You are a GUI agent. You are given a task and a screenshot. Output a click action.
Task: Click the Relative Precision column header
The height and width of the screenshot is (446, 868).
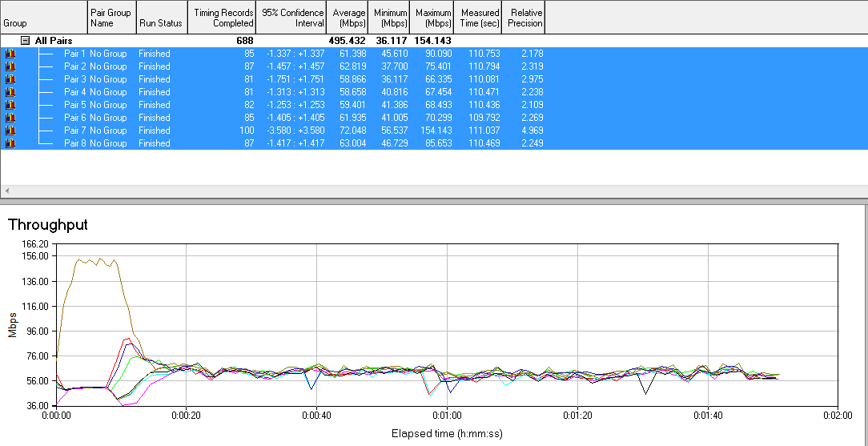tap(523, 17)
